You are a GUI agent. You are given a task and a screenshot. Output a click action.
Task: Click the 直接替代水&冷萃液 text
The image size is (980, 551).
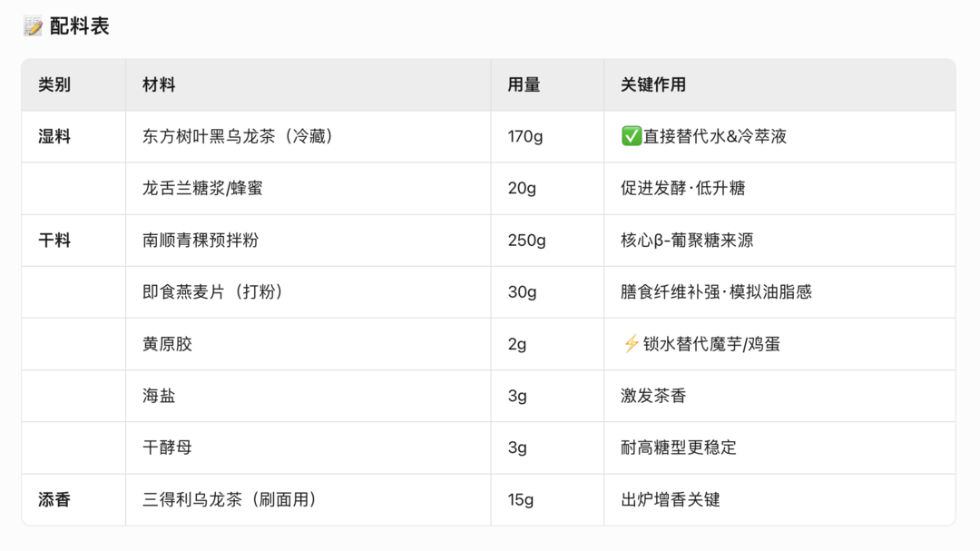(x=715, y=136)
